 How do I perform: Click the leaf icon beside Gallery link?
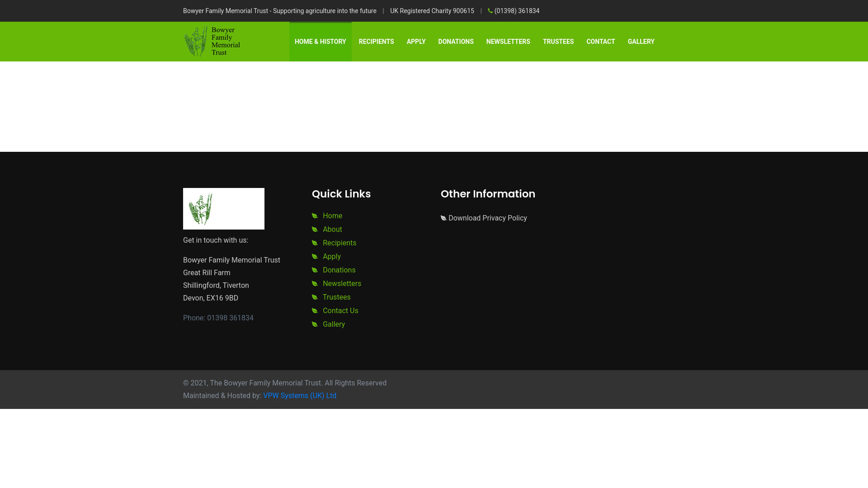pyautogui.click(x=315, y=324)
